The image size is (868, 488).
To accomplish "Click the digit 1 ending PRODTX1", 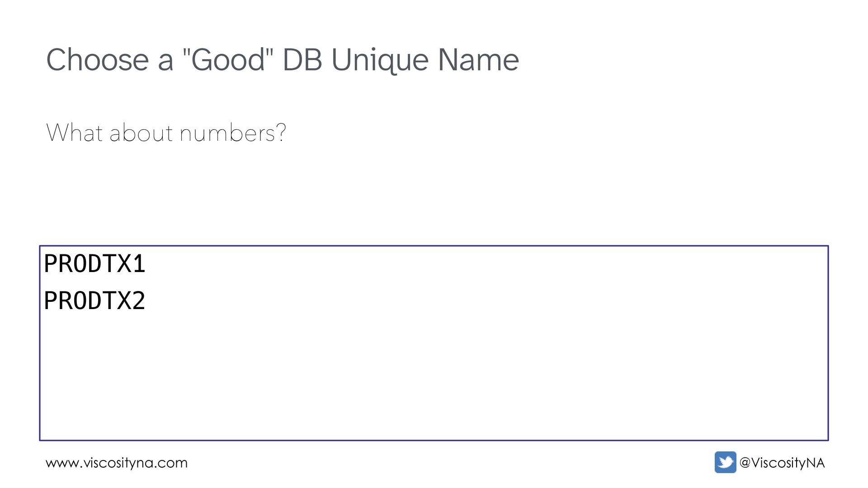I will click(139, 264).
